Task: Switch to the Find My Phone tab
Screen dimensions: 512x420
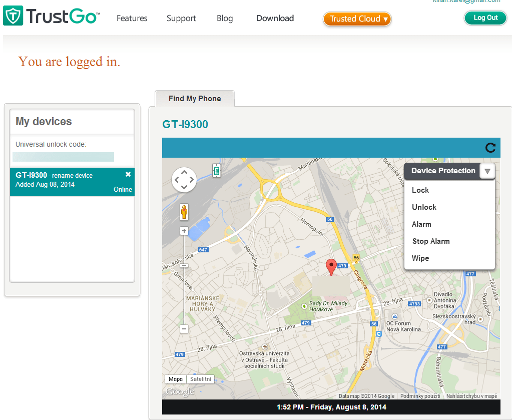Action: [195, 99]
